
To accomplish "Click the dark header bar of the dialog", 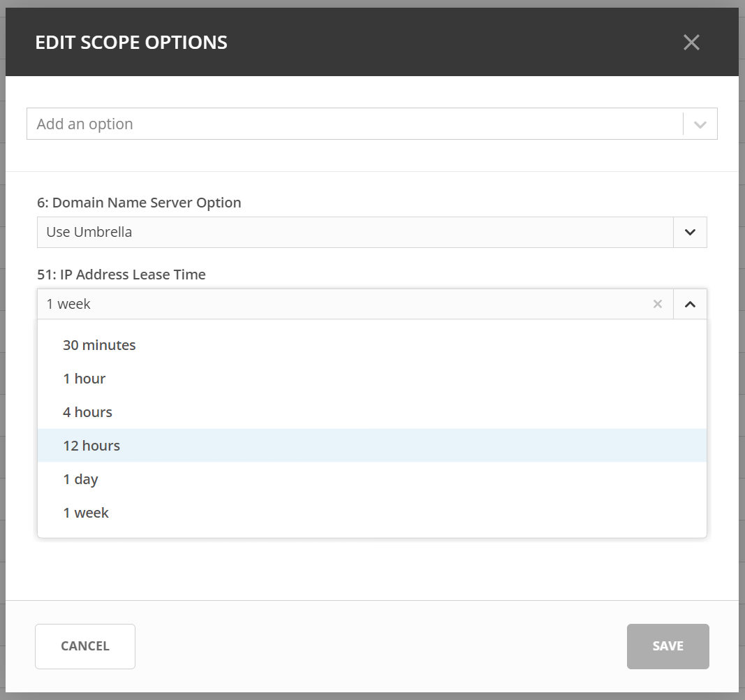I will (x=454, y=43).
